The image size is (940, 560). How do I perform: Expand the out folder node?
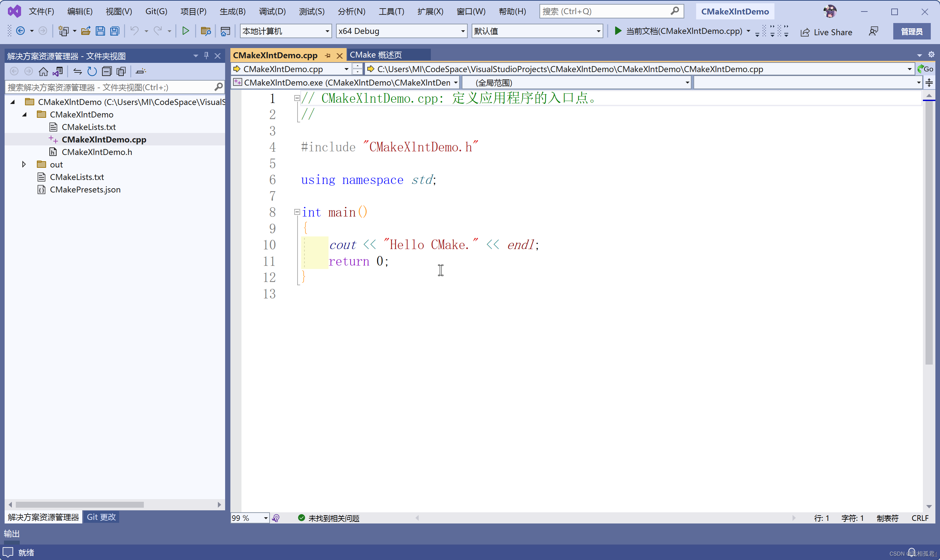click(24, 165)
